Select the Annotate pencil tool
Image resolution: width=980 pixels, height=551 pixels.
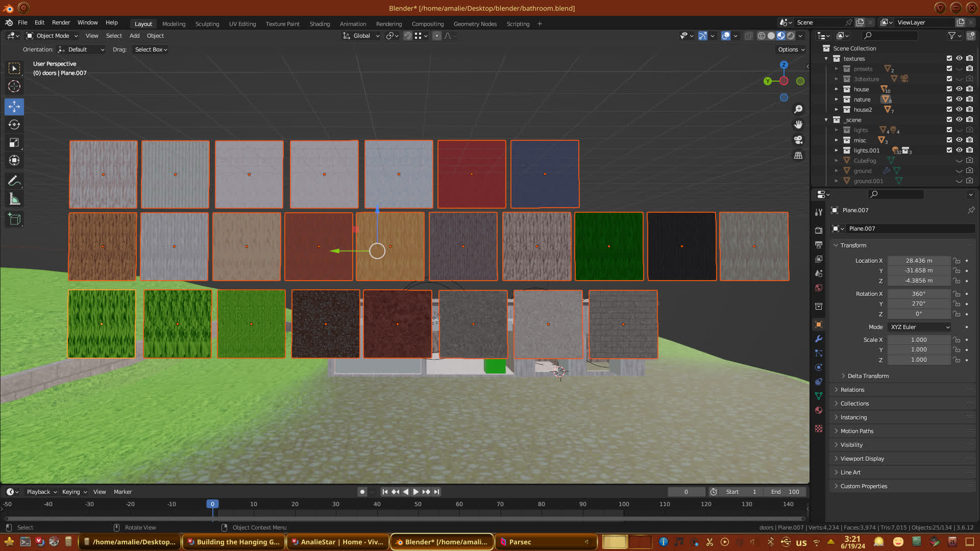point(14,181)
